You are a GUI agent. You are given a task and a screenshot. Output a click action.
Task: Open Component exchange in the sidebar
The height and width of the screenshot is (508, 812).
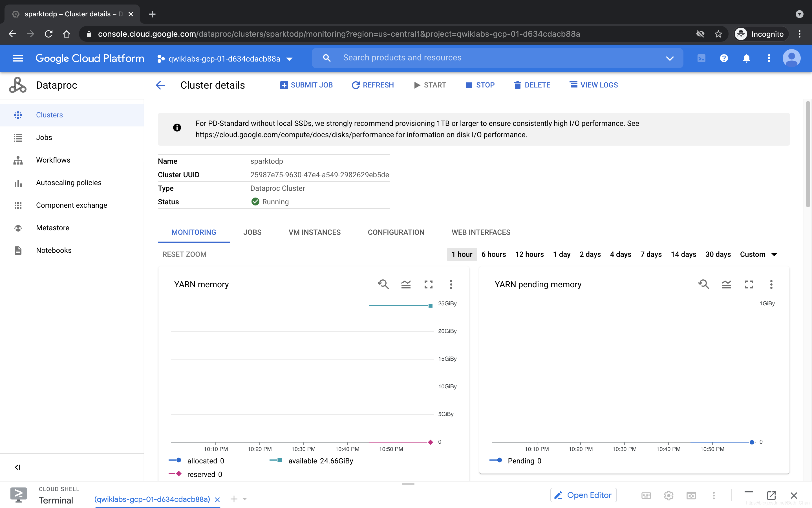point(72,205)
